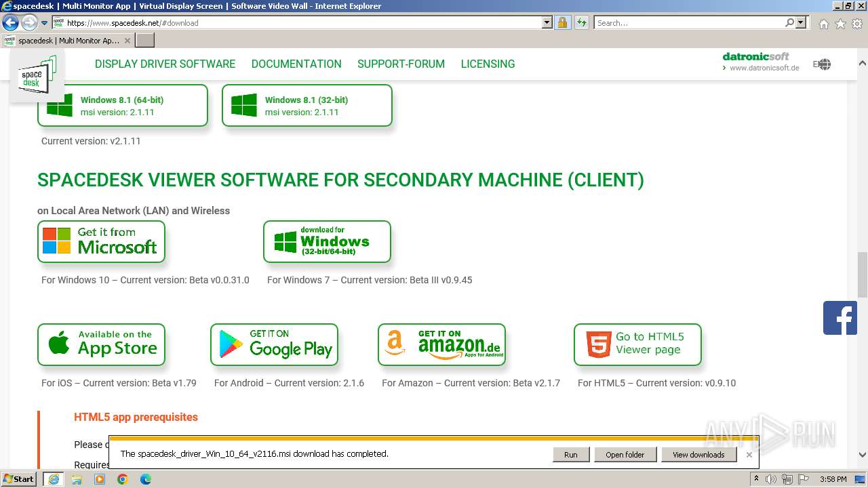Image resolution: width=868 pixels, height=488 pixels.
Task: Click Get it from Microsoft badge
Action: coord(101,241)
